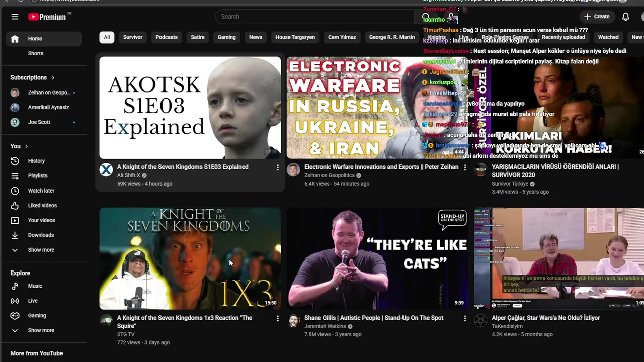
Task: Select the Survivor filter chip
Action: tap(133, 37)
